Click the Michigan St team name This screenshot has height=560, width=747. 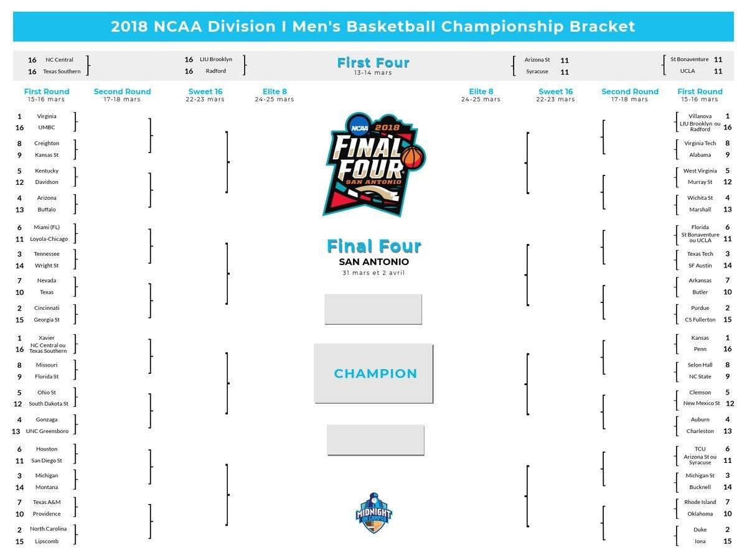(700, 476)
